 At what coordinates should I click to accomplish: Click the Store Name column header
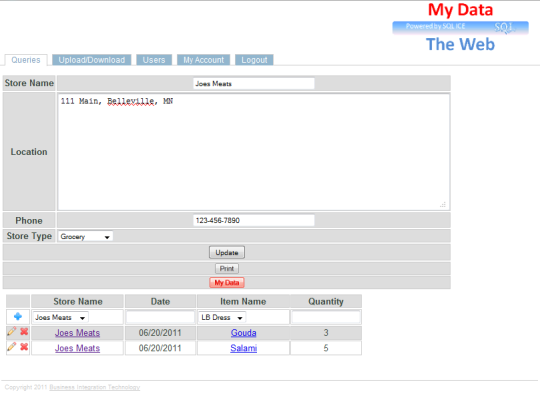[x=78, y=301]
